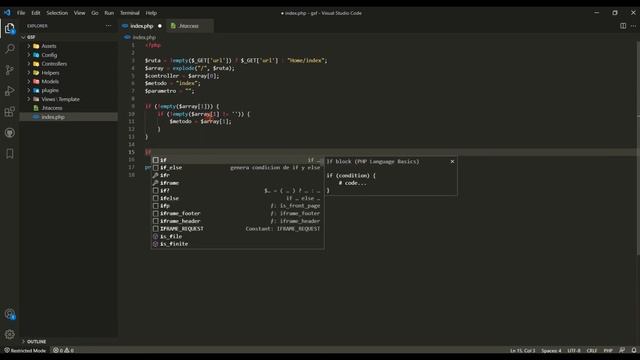This screenshot has height=360, width=640.
Task: Choose the 'iframe' suggestion
Action: [238, 183]
